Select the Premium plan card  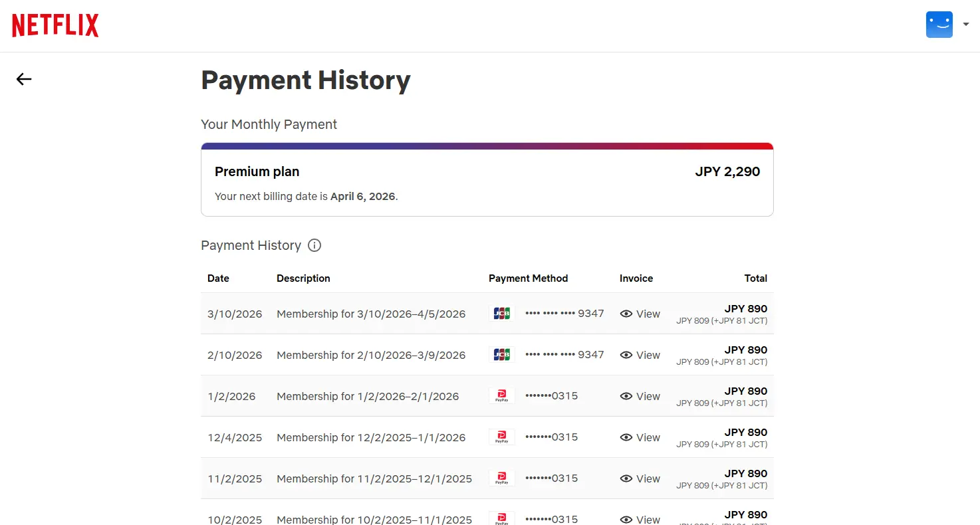pyautogui.click(x=487, y=179)
